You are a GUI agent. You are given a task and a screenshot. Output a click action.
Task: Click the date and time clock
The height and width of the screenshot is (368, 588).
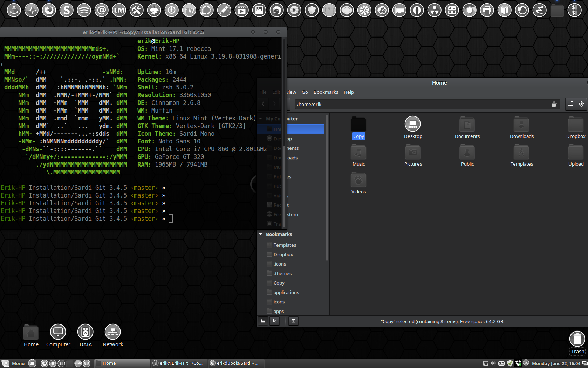pos(556,363)
